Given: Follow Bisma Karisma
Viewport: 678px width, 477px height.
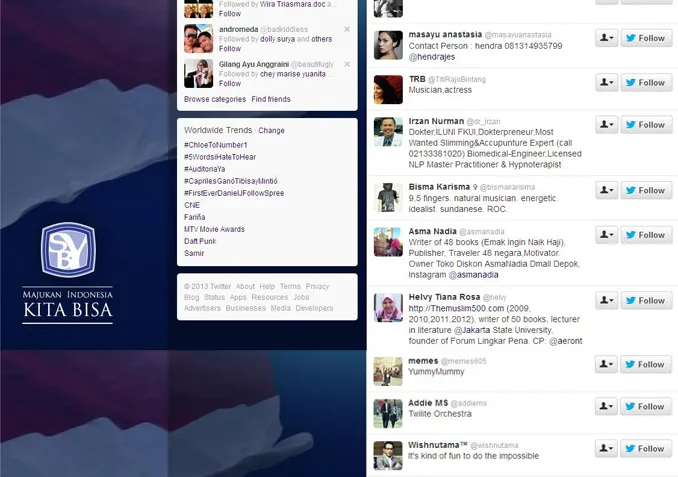Looking at the screenshot, I should pos(646,190).
